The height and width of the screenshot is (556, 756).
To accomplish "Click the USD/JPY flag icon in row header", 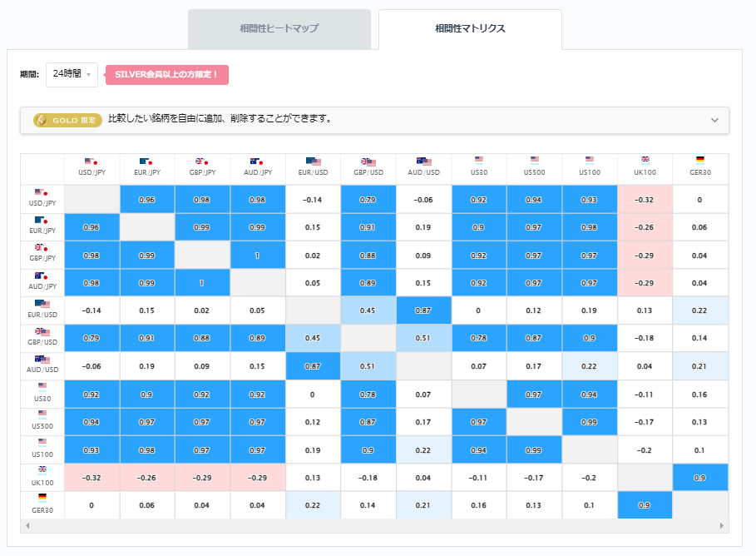I will [x=42, y=192].
